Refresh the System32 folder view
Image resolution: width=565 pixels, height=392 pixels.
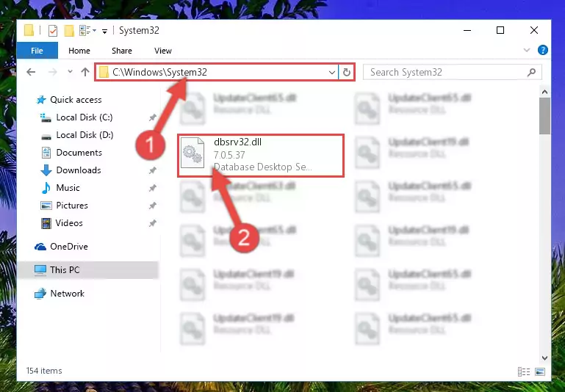pos(347,73)
